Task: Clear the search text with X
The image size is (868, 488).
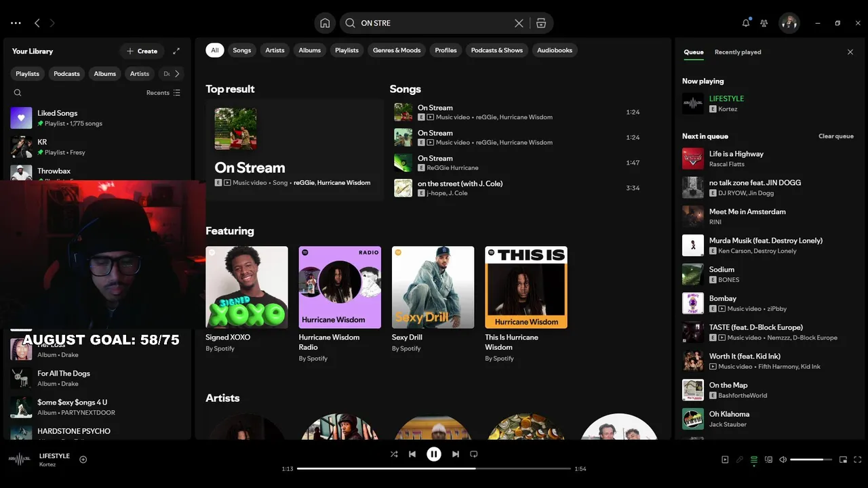Action: [519, 23]
